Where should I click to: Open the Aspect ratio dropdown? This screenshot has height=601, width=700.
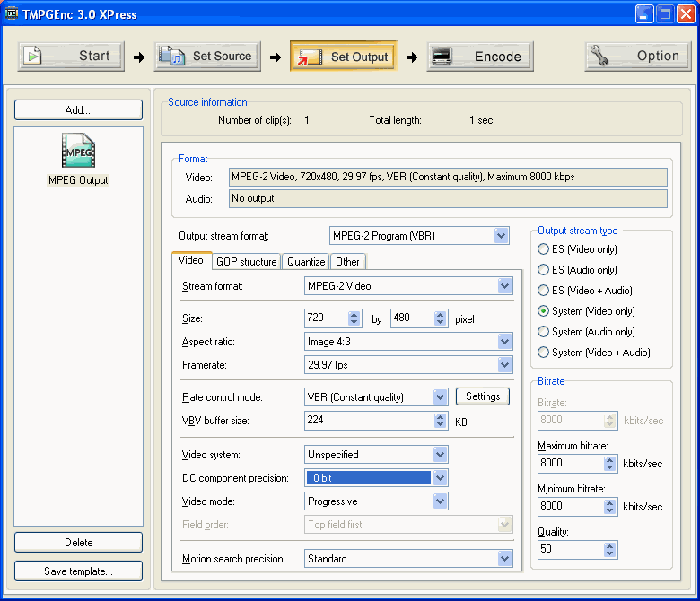[505, 342]
